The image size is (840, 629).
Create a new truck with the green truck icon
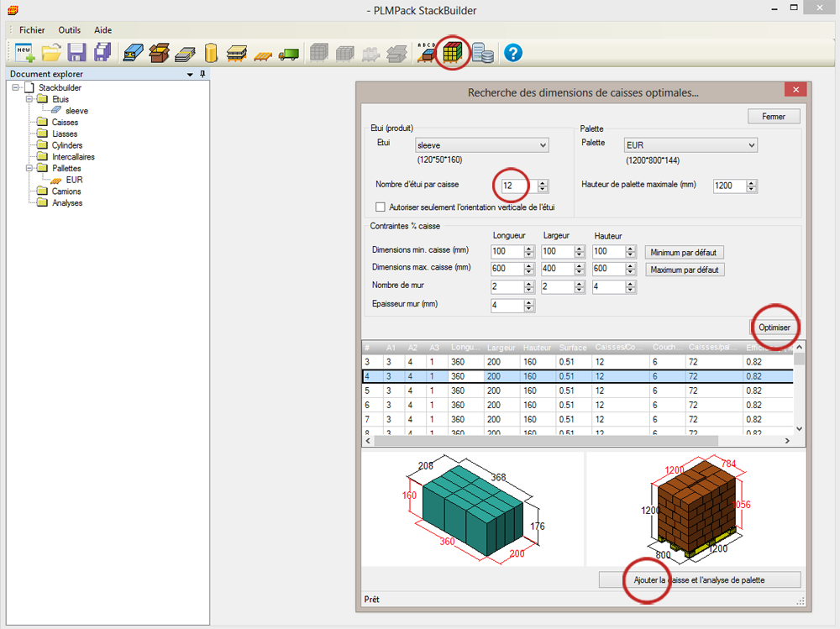pos(289,54)
